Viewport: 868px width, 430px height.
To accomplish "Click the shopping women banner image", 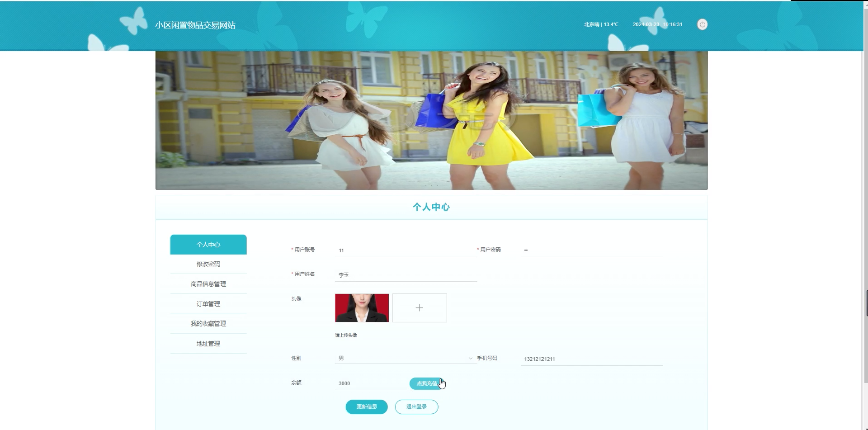I will (x=432, y=120).
